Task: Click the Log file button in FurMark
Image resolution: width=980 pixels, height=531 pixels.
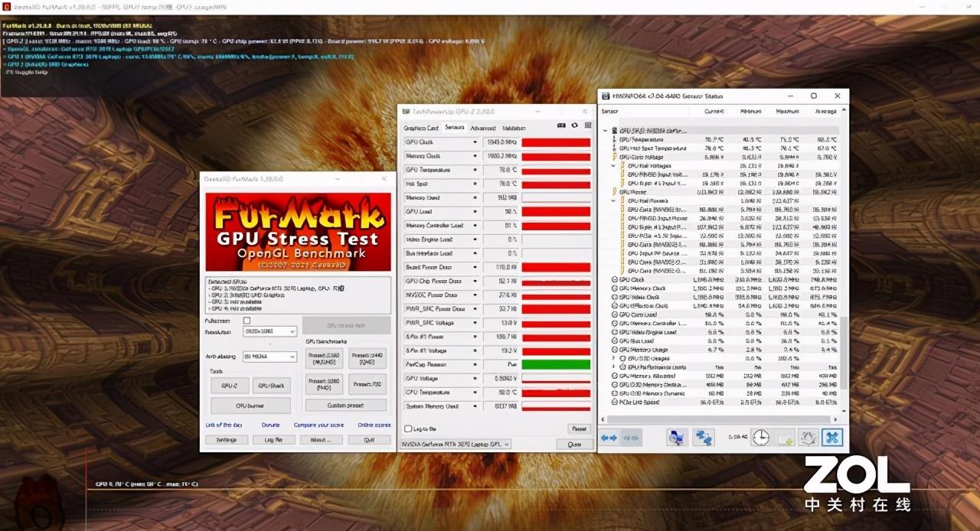Action: 273,440
